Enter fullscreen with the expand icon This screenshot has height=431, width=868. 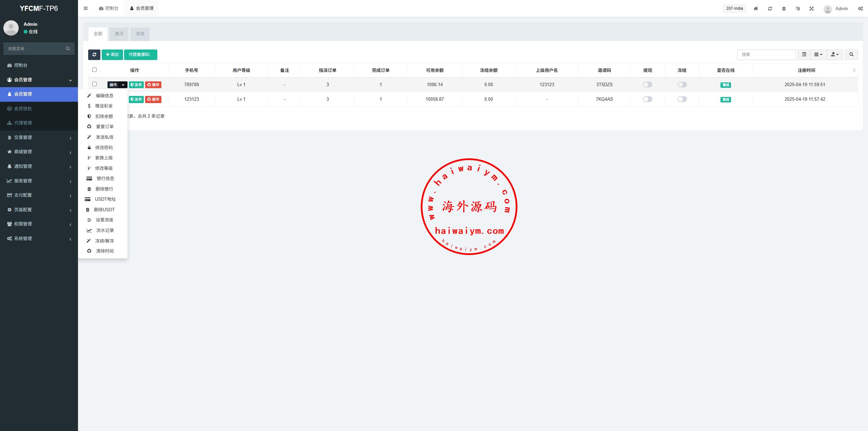tap(812, 8)
